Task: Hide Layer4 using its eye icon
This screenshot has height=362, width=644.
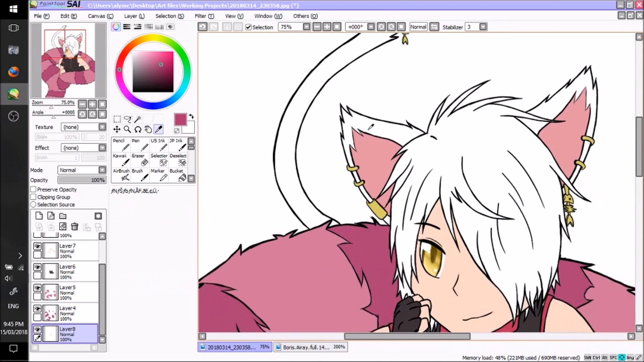Action: click(x=37, y=309)
